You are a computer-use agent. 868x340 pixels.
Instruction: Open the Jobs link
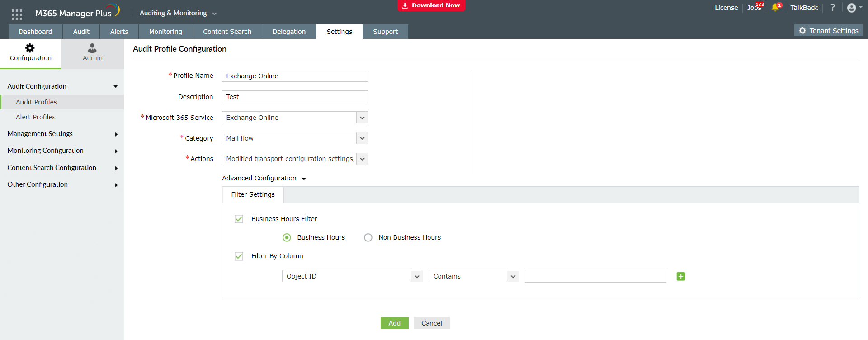754,8
